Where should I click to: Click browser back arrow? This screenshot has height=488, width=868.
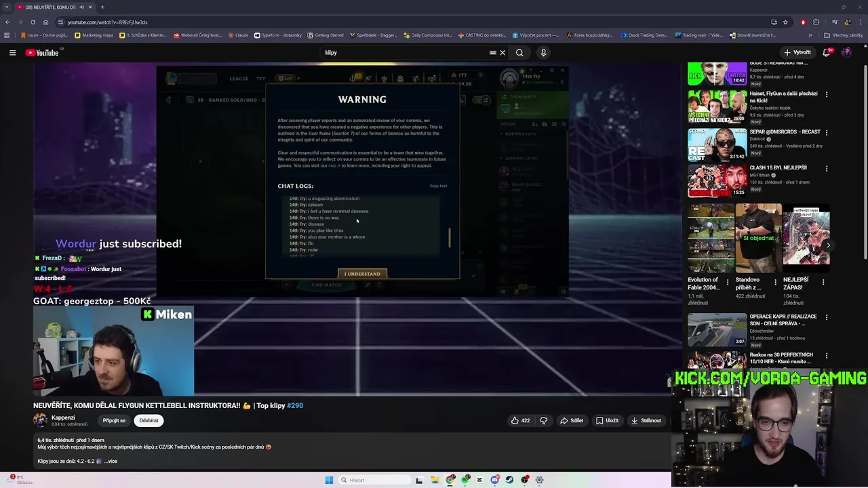(7, 22)
